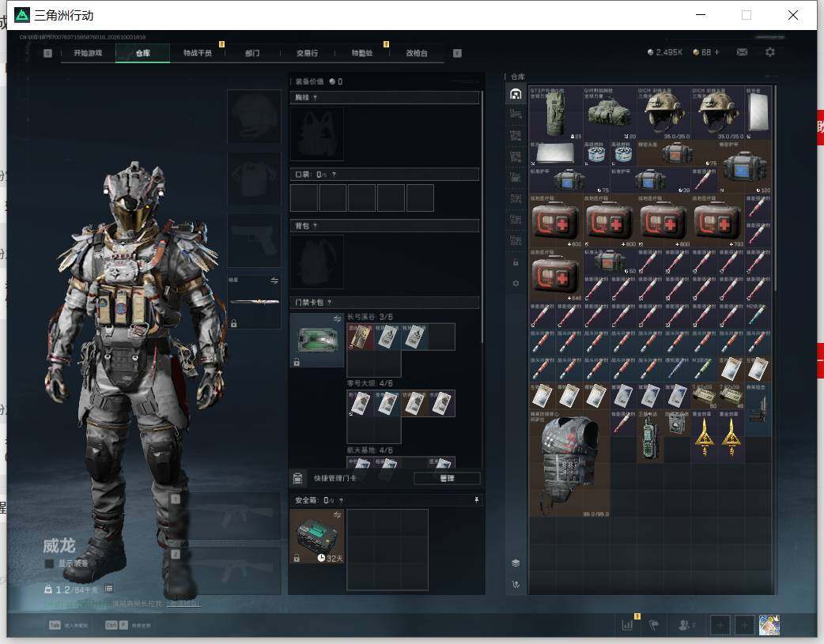The image size is (824, 644).
Task: Open the statistics bar chart icon
Action: pos(627,625)
